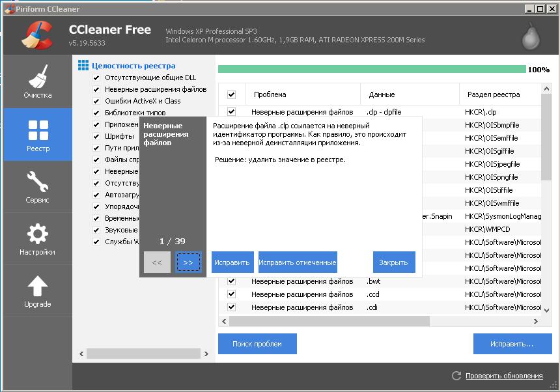Click left arrow of results horizontal scrollbar

[x=224, y=321]
